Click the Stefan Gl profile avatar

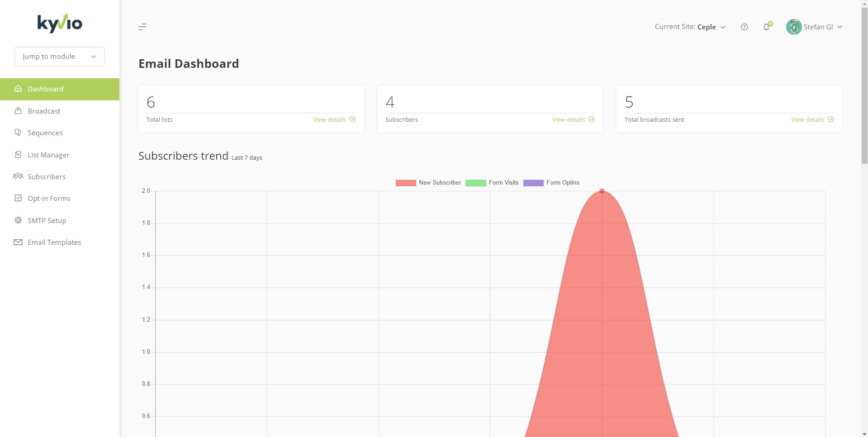(x=793, y=27)
